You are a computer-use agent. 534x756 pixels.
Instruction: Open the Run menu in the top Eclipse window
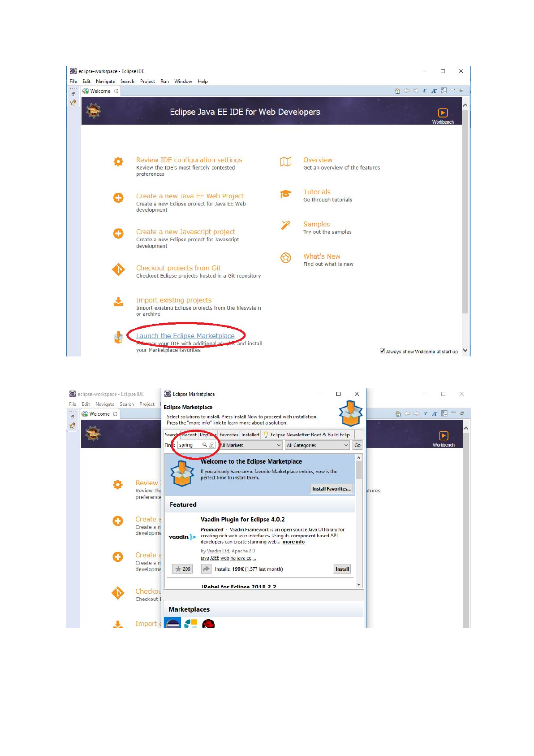(164, 82)
